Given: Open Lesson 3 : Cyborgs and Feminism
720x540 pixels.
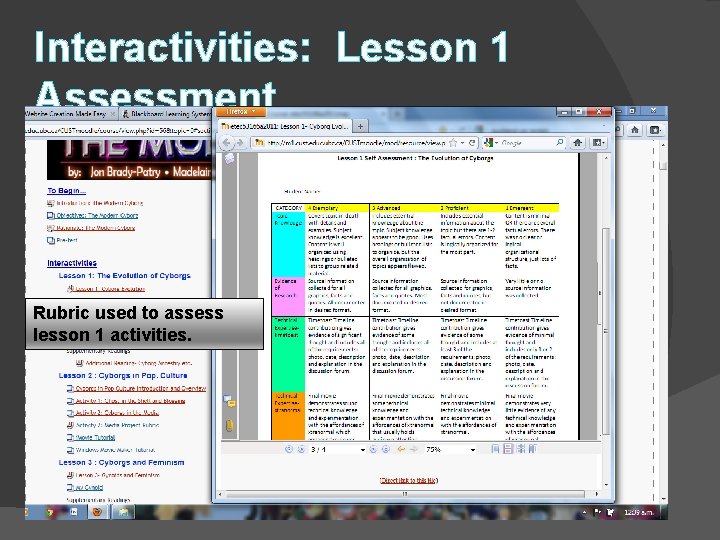Looking at the screenshot, I should coord(121,462).
